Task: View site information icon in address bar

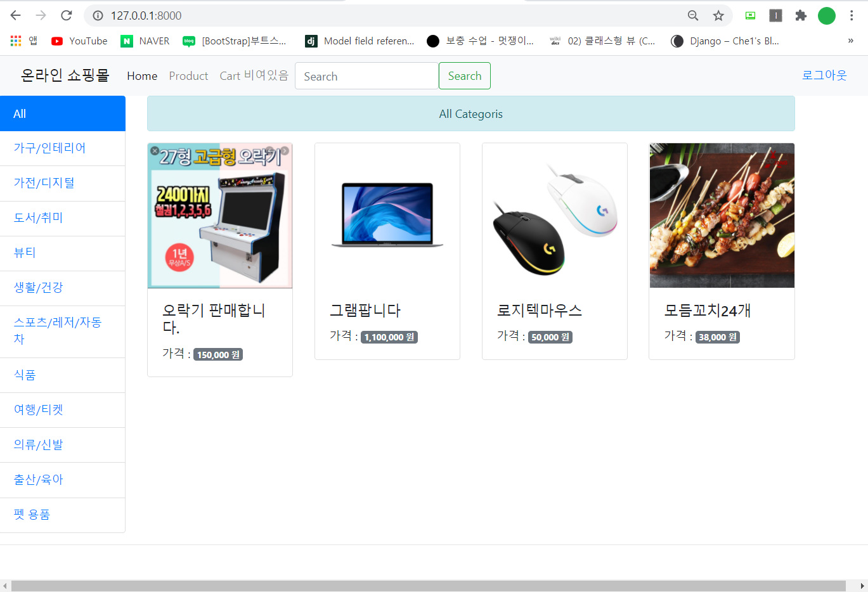Action: 98,15
